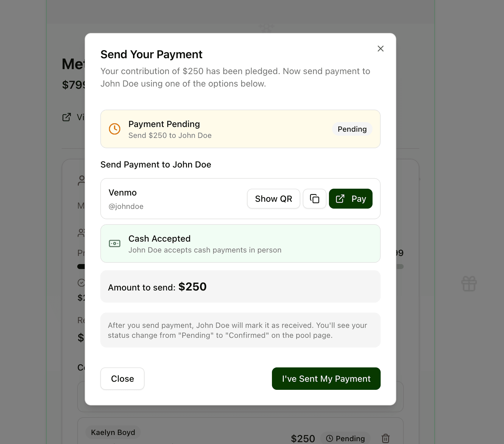Open the Venmo QR code with Show QR
The height and width of the screenshot is (444, 504).
point(273,198)
